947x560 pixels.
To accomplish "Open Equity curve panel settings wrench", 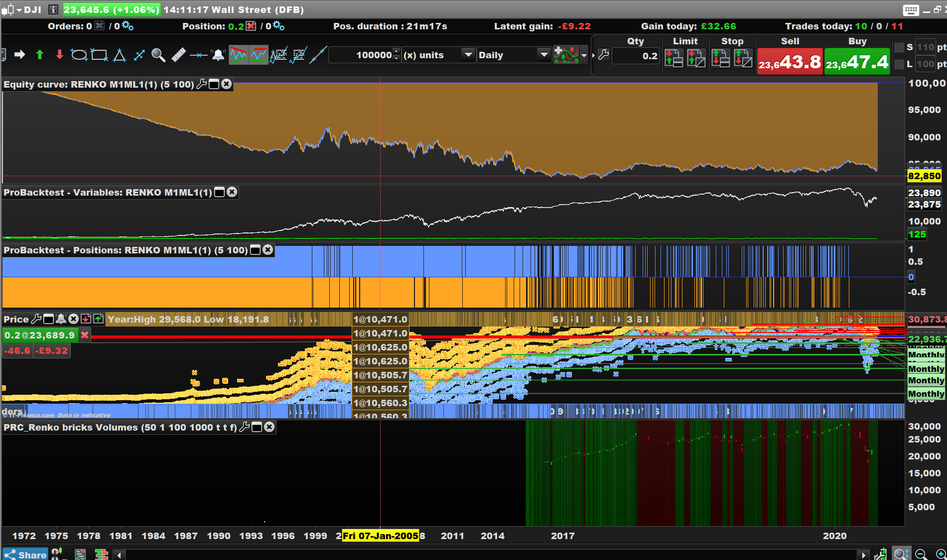I will [201, 84].
